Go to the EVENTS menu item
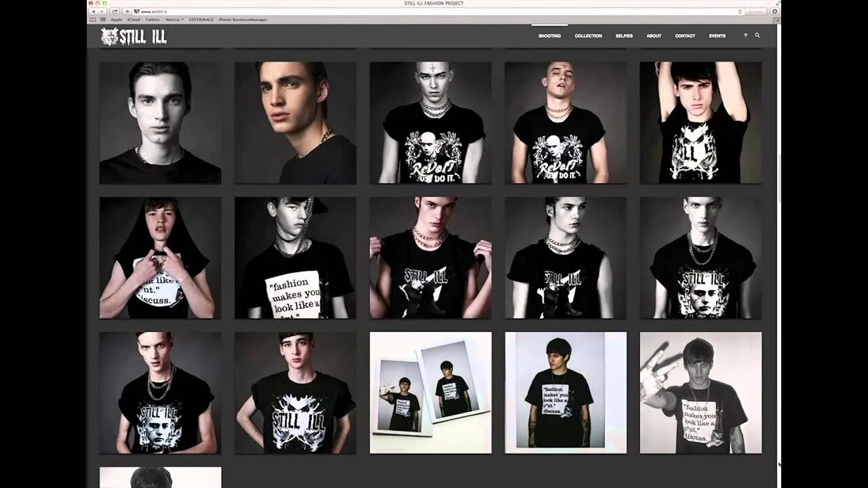This screenshot has width=868, height=488. point(717,36)
